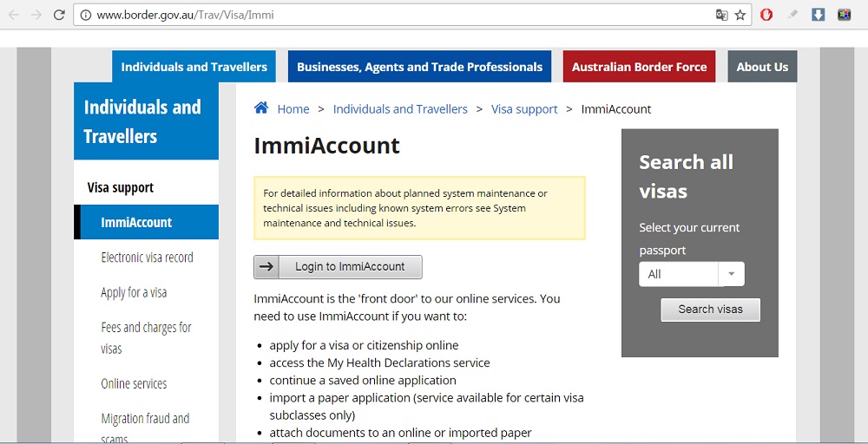Click Individuals and Travellers breadcrumb link
Screen dimensions: 868x444
point(400,109)
